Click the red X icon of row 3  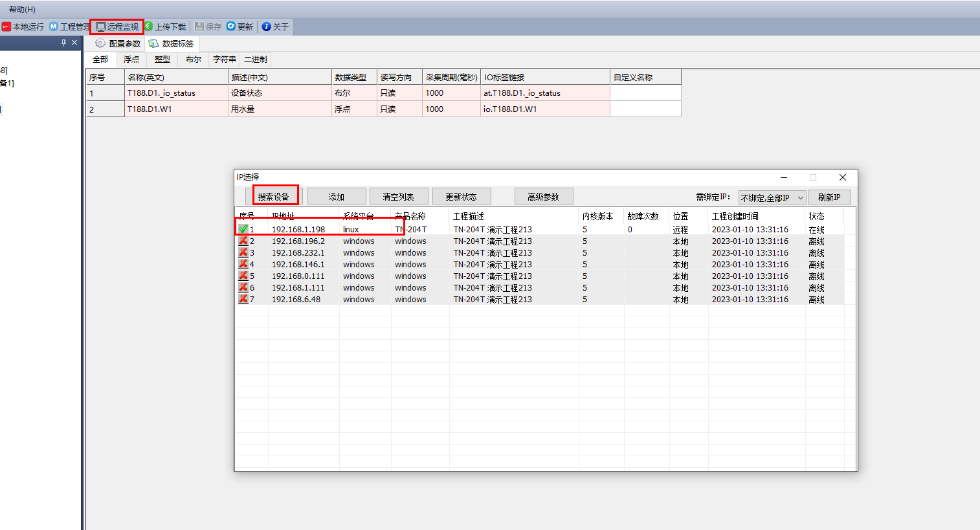click(x=243, y=252)
